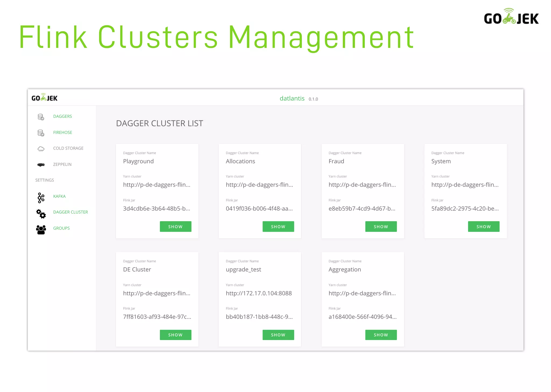The height and width of the screenshot is (392, 551).
Task: Click the version number 0.1.0
Action: pyautogui.click(x=313, y=99)
